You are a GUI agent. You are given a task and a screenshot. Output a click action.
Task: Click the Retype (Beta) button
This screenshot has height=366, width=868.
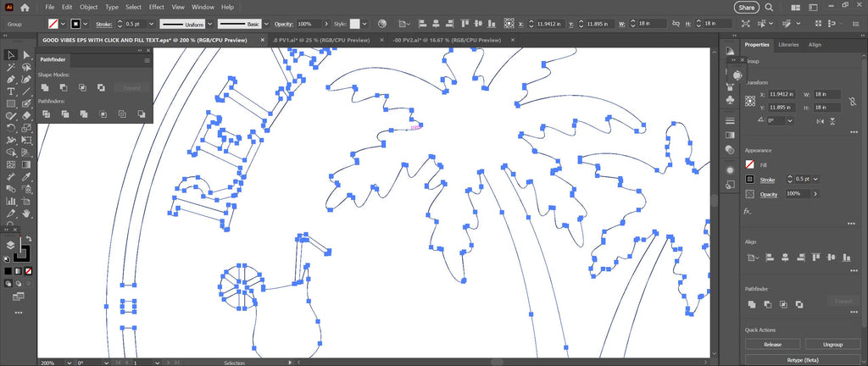pos(802,360)
